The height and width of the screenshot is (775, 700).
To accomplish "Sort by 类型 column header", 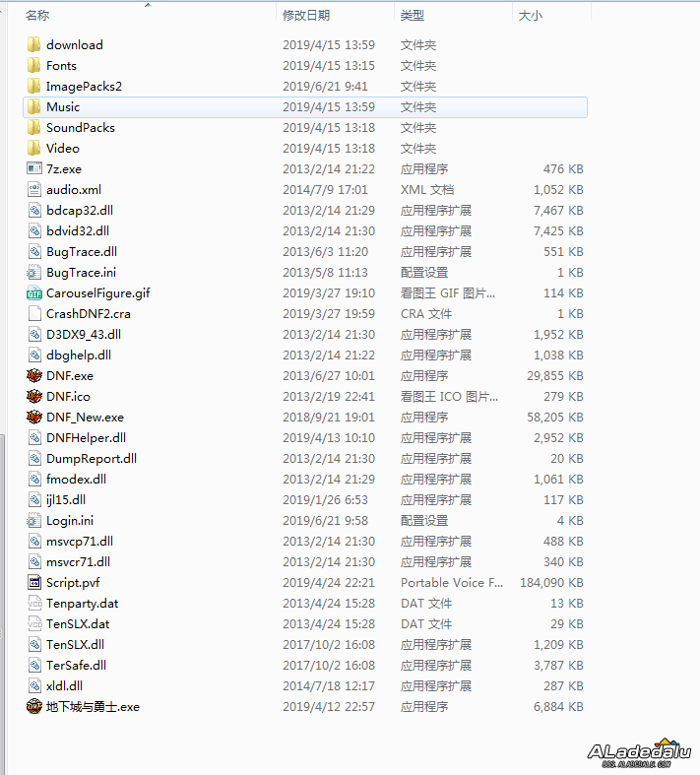I will 413,16.
